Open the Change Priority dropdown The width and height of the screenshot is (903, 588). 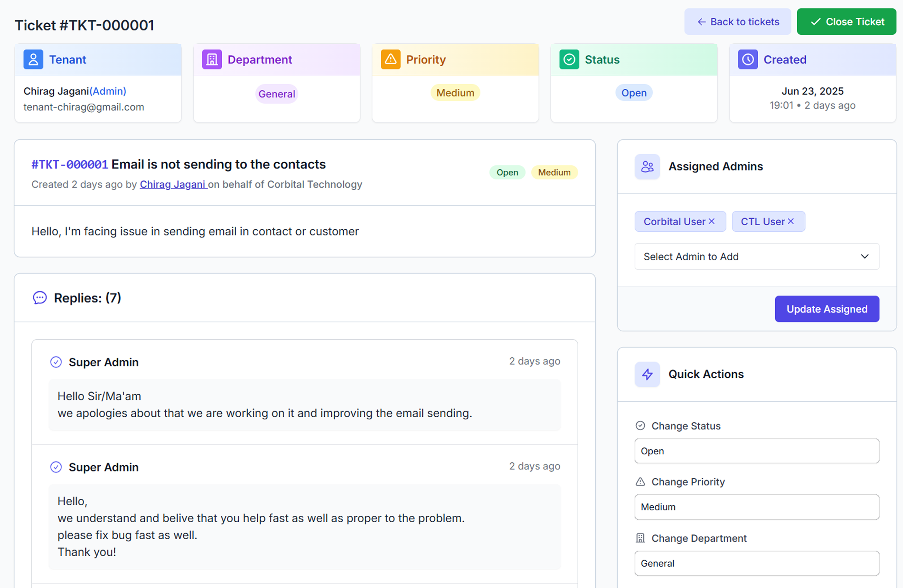click(757, 507)
